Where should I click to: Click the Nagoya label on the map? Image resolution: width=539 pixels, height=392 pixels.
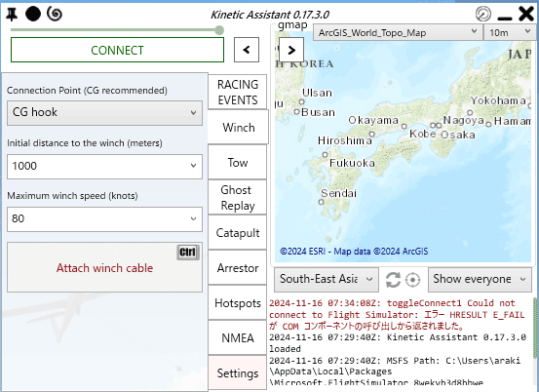click(463, 120)
